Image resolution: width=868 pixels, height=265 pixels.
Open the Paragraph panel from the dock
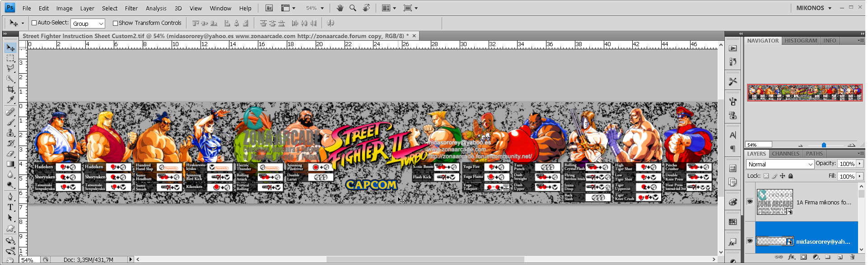pos(733,149)
